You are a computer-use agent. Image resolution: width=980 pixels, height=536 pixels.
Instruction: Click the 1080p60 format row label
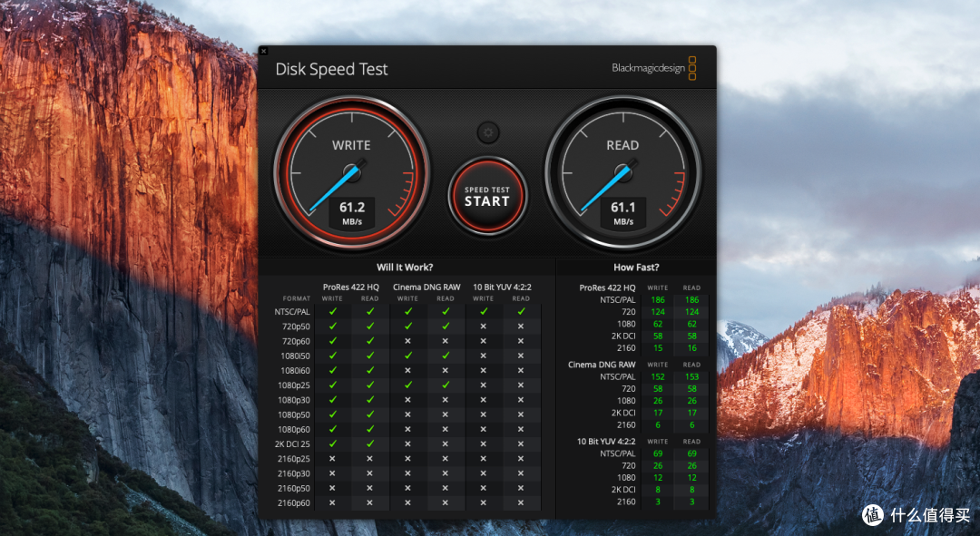294,430
